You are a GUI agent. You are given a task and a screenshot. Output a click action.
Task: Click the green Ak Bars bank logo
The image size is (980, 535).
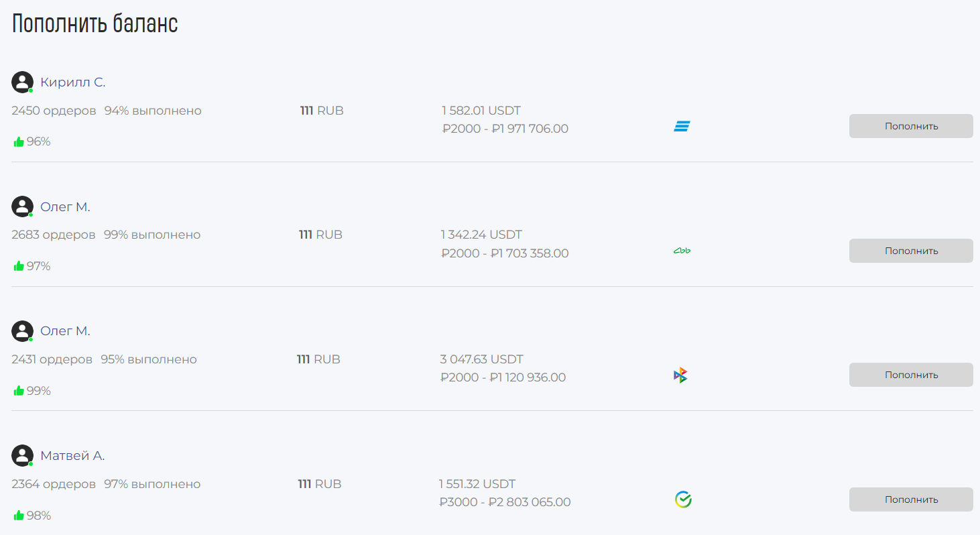(x=682, y=251)
